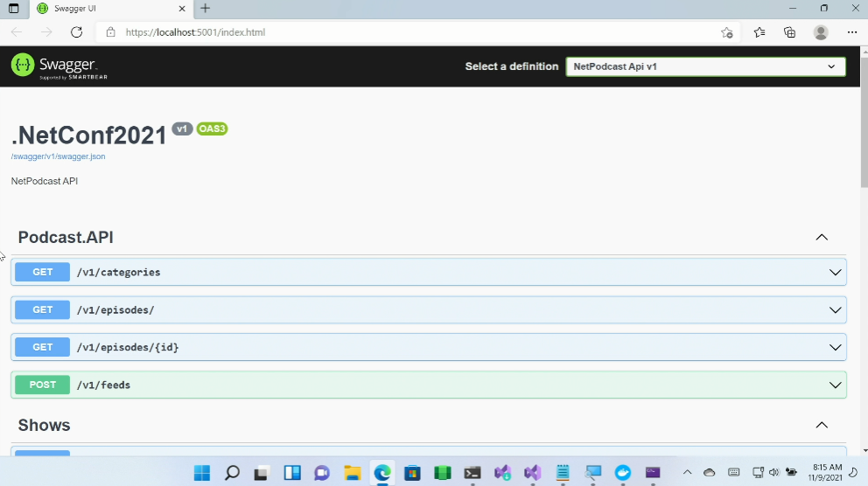Go forward in browser
The image size is (868, 486).
tap(46, 32)
